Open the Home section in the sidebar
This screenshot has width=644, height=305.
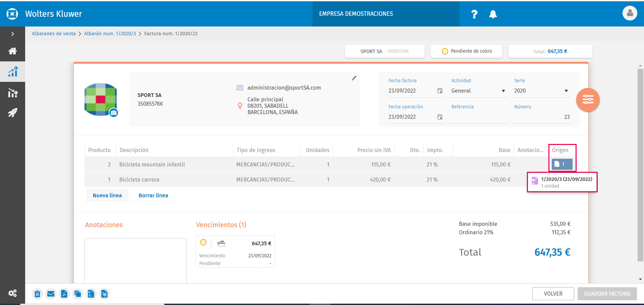[x=12, y=51]
